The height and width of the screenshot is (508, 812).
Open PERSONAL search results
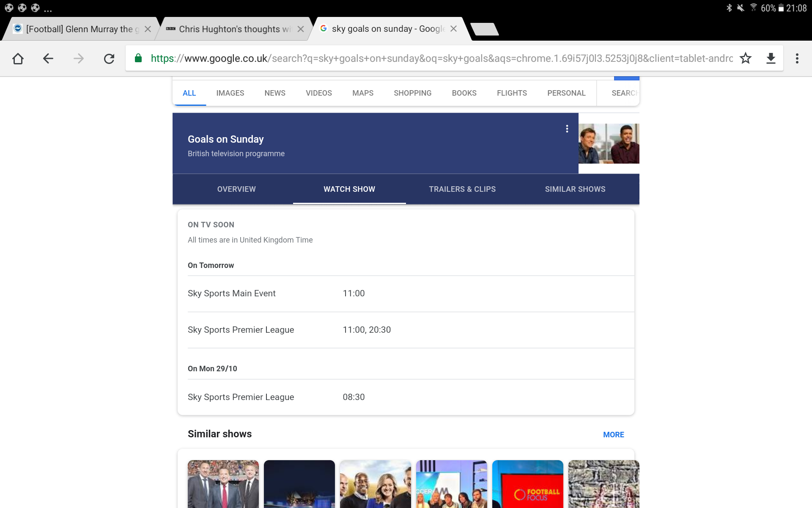coord(566,93)
